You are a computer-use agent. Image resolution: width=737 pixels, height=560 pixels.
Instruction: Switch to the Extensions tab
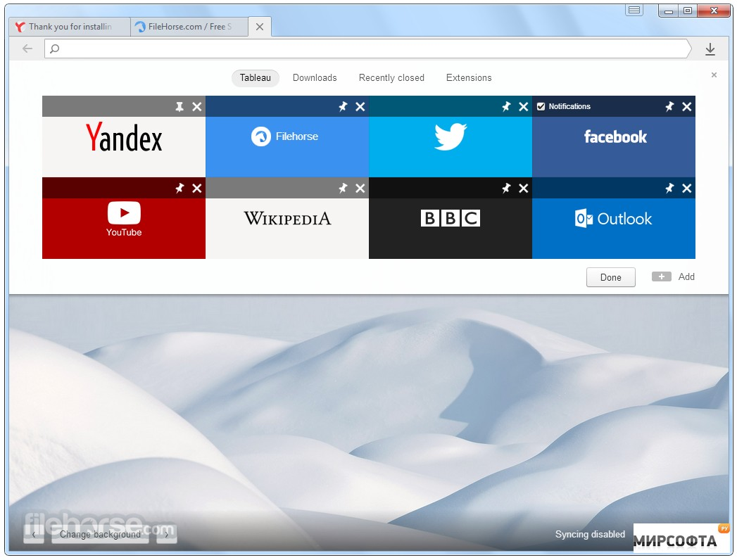pos(469,78)
